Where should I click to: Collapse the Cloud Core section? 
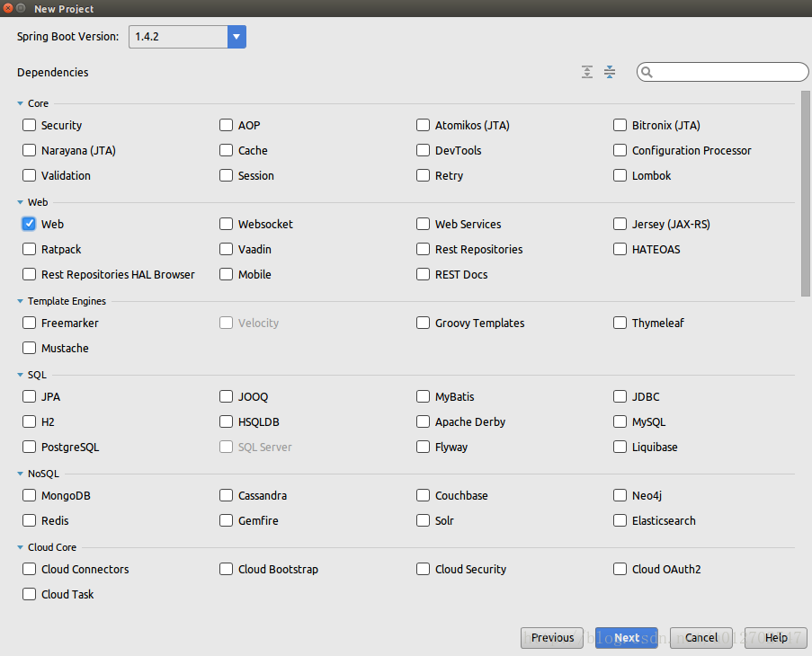pyautogui.click(x=20, y=547)
